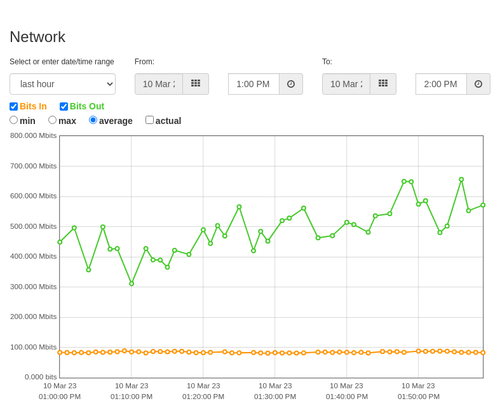Click the 300.000 Mbits axis label
Image resolution: width=500 pixels, height=403 pixels.
(x=33, y=287)
